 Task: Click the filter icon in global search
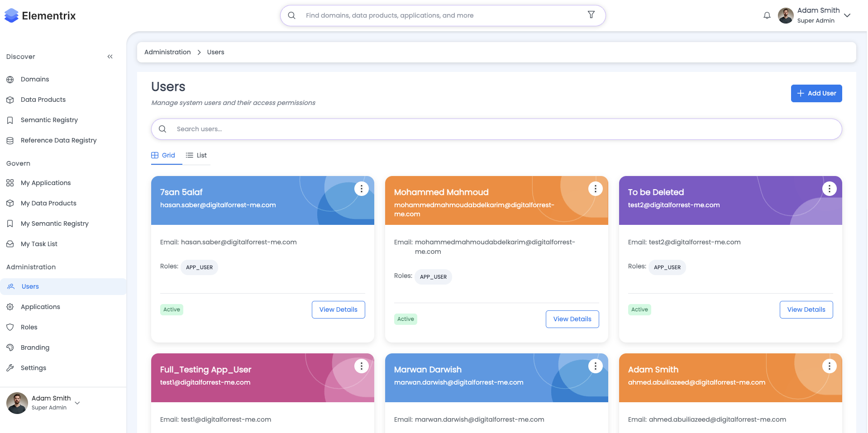click(591, 15)
